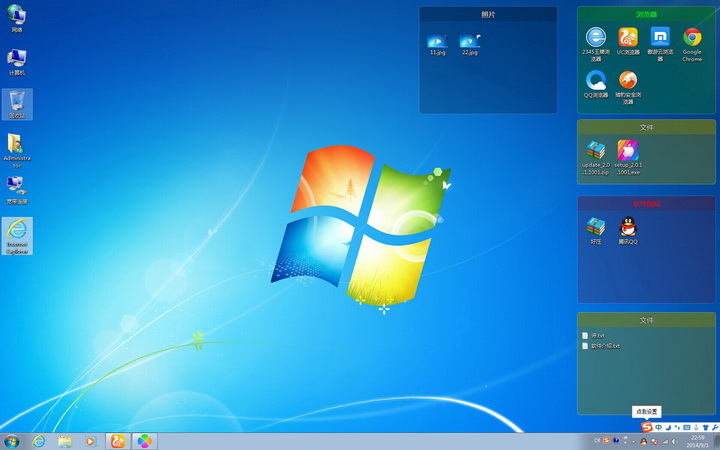The image size is (720, 450).
Task: Open Internet Explorer from the taskbar
Action: pyautogui.click(x=39, y=442)
